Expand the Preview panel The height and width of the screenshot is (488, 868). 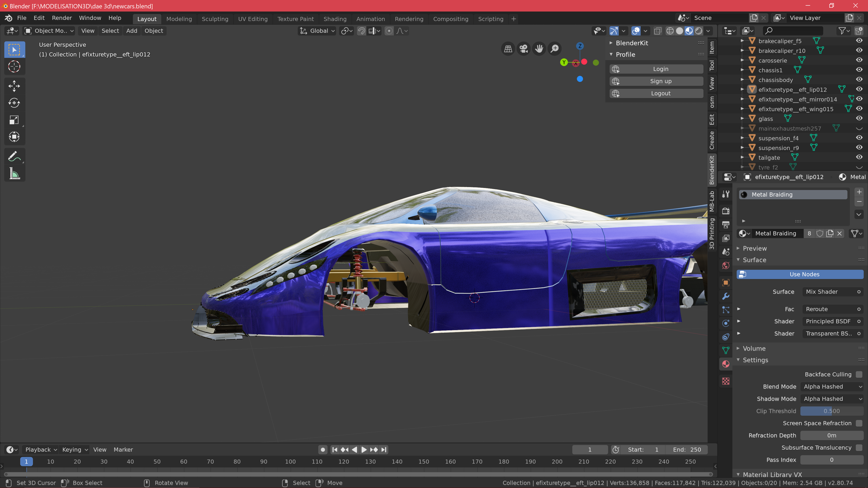[755, 249]
